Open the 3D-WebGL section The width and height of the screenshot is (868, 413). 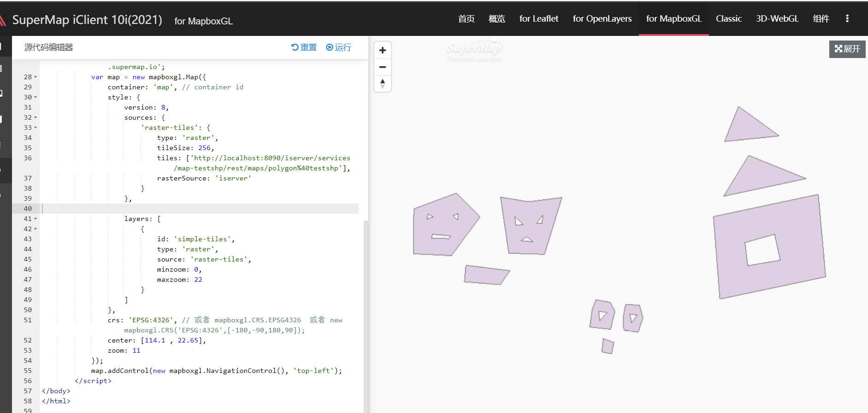(x=777, y=18)
